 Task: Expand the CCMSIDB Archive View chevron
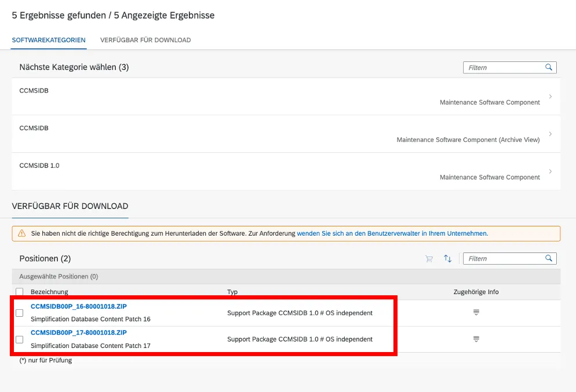tap(550, 134)
